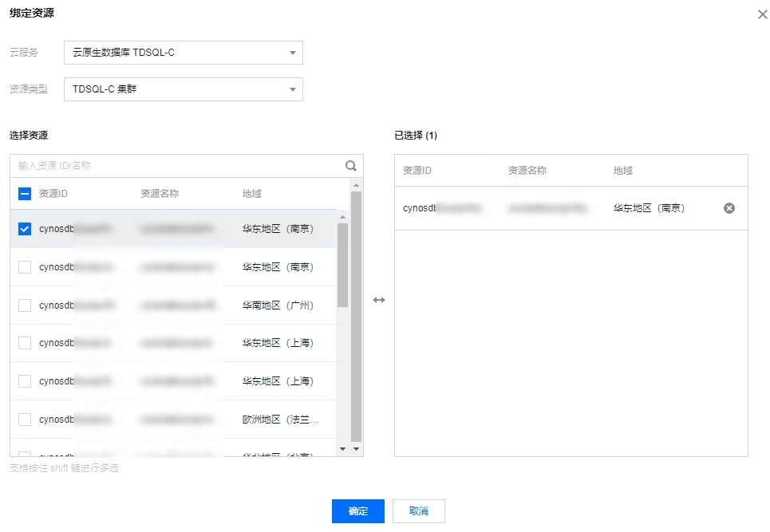Click 资源名称 header in left list
This screenshot has width=770, height=532.
[160, 193]
